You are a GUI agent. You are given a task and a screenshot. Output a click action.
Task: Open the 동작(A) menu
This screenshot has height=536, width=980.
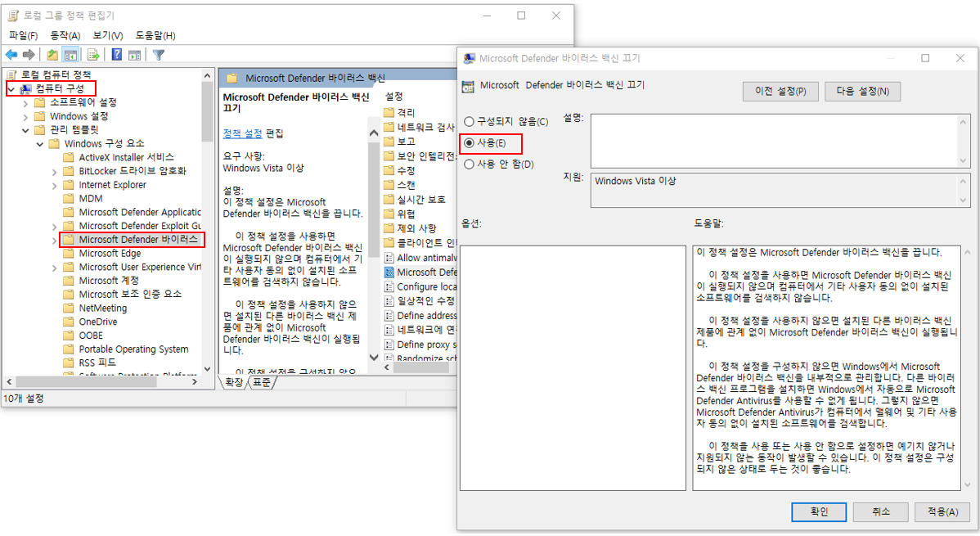click(65, 36)
